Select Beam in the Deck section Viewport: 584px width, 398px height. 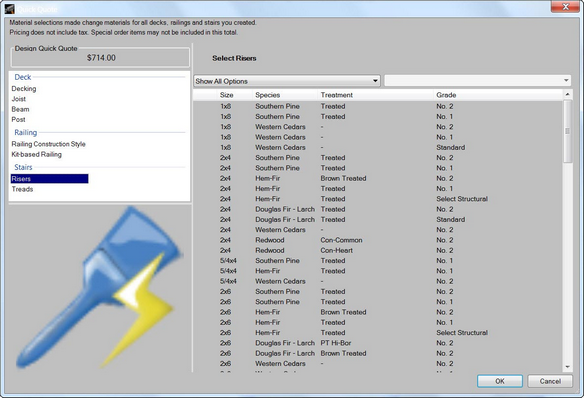pyautogui.click(x=20, y=109)
